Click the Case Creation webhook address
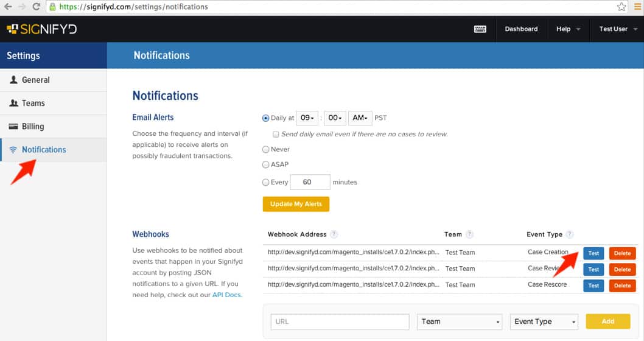 pos(353,252)
